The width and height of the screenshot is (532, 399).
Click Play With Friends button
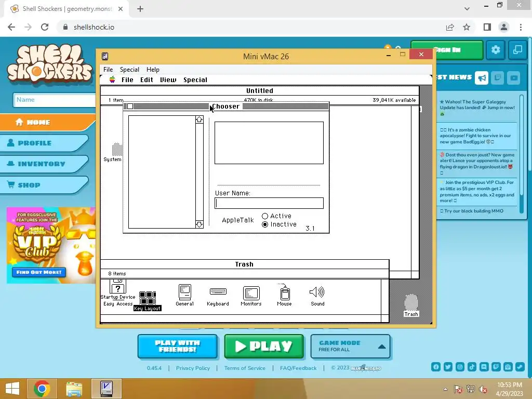click(x=178, y=346)
